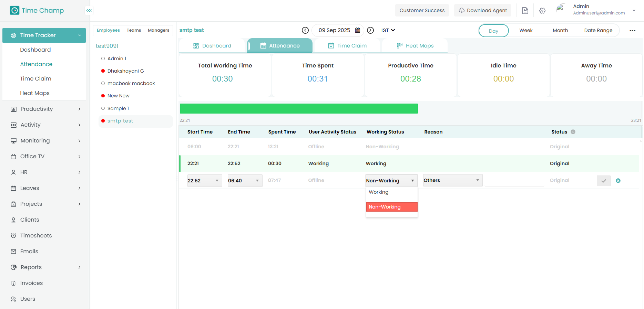This screenshot has height=309, width=644.
Task: Open Dashboard in the sidebar
Action: pos(35,50)
